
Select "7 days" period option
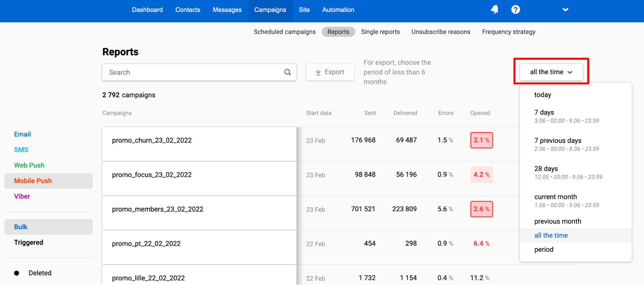[x=544, y=112]
